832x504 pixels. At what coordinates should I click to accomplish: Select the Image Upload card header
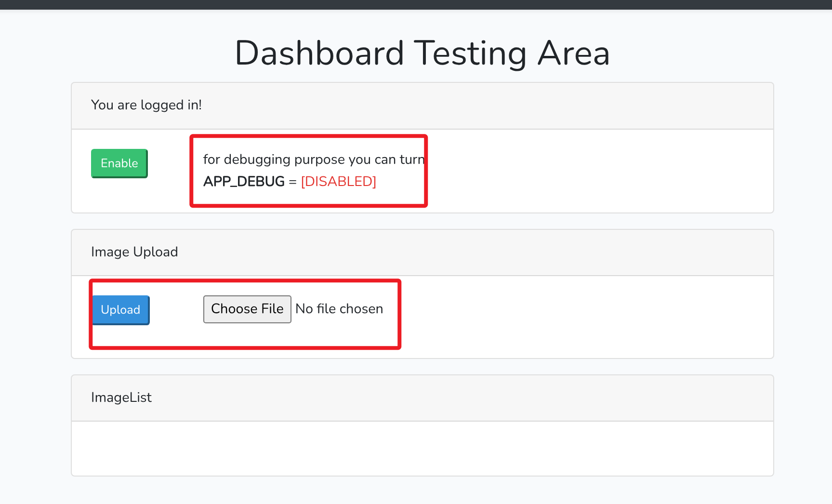[134, 252]
